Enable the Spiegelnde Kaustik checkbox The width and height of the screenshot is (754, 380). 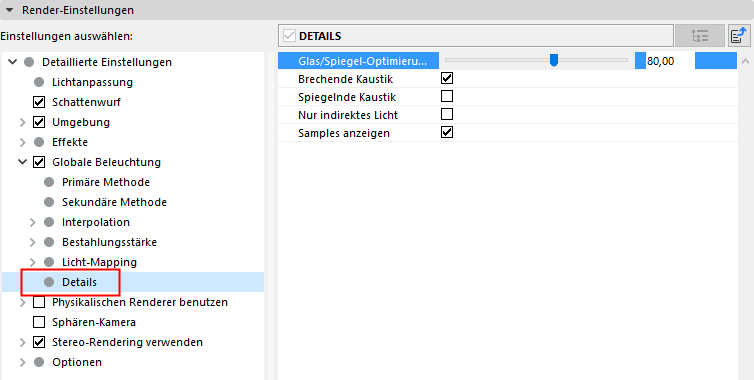point(447,96)
